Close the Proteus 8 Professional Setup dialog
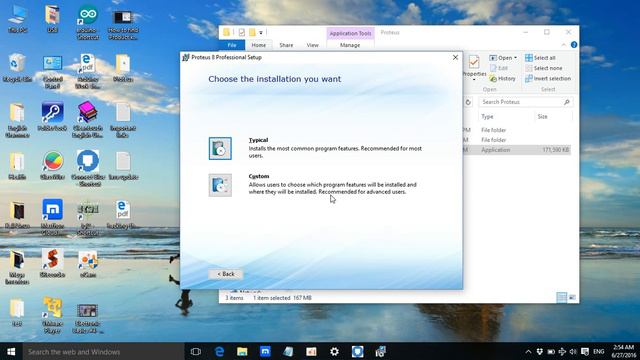The width and height of the screenshot is (640, 360). click(x=455, y=58)
